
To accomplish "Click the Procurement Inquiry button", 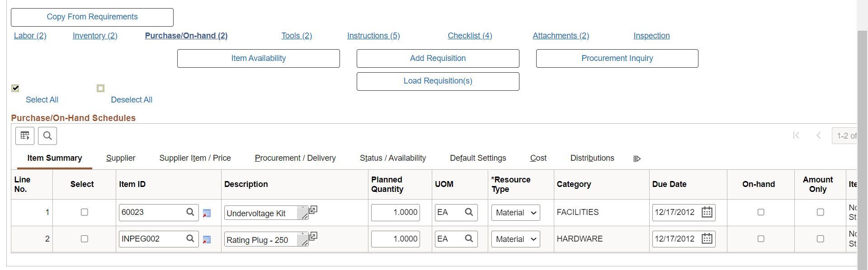I will (x=617, y=58).
